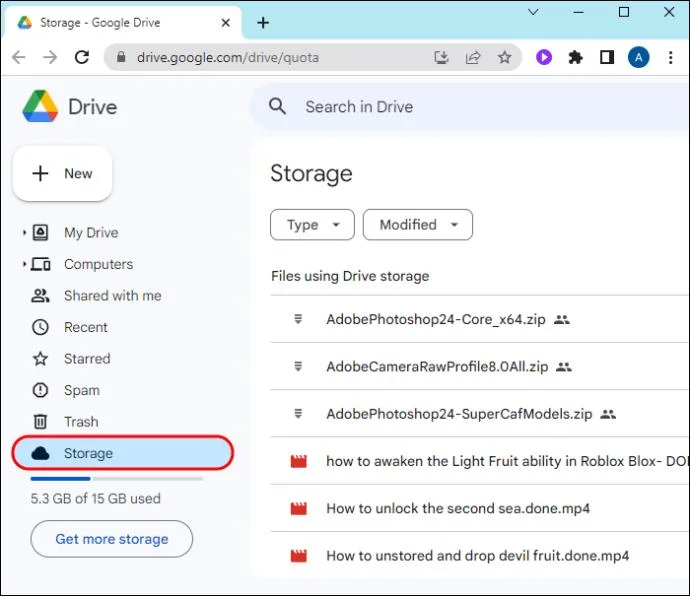Open Chrome three-dot menu

click(671, 57)
